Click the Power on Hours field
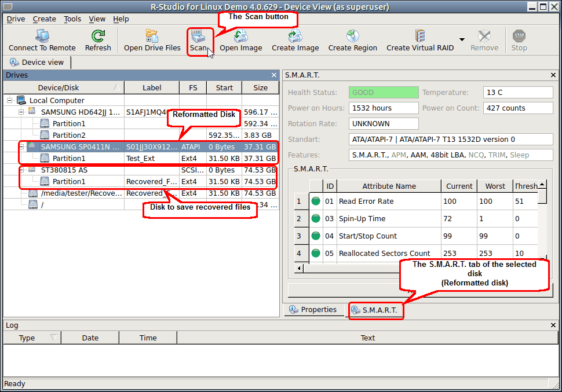Image resolution: width=562 pixels, height=392 pixels. (384, 108)
